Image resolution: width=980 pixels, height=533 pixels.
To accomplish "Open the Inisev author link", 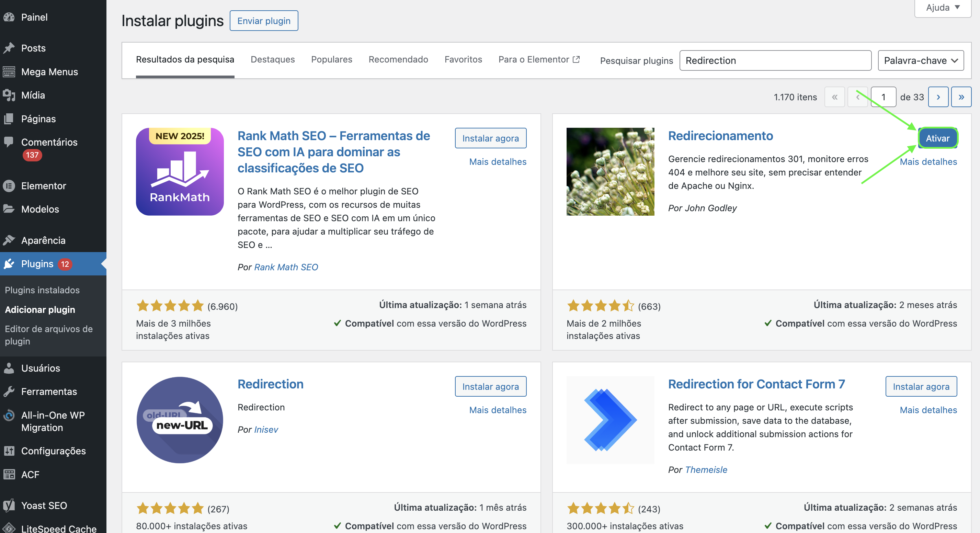I will pos(266,430).
